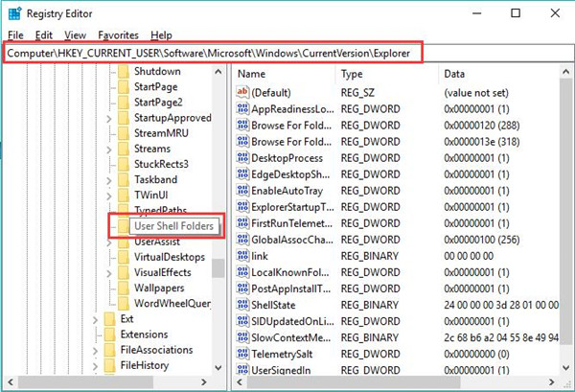Image resolution: width=575 pixels, height=392 pixels.
Task: Expand the Streams key
Action: [109, 149]
